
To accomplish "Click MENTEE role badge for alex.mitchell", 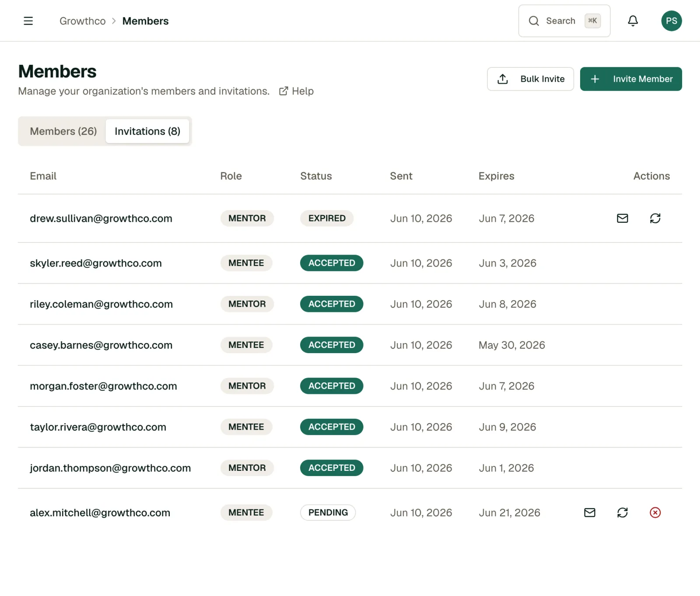I will tap(246, 512).
